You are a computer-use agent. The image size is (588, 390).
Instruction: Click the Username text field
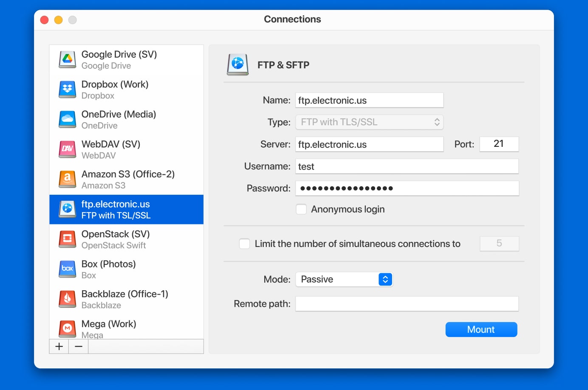407,166
